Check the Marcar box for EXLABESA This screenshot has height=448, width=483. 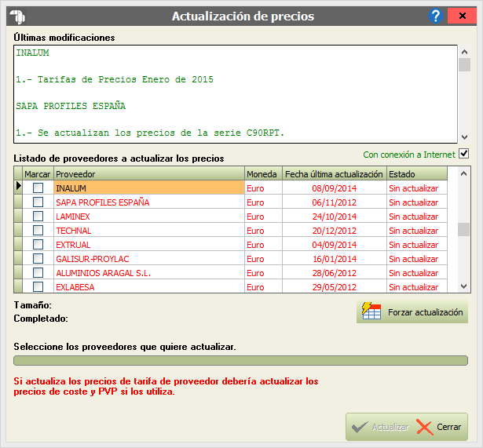pos(38,287)
